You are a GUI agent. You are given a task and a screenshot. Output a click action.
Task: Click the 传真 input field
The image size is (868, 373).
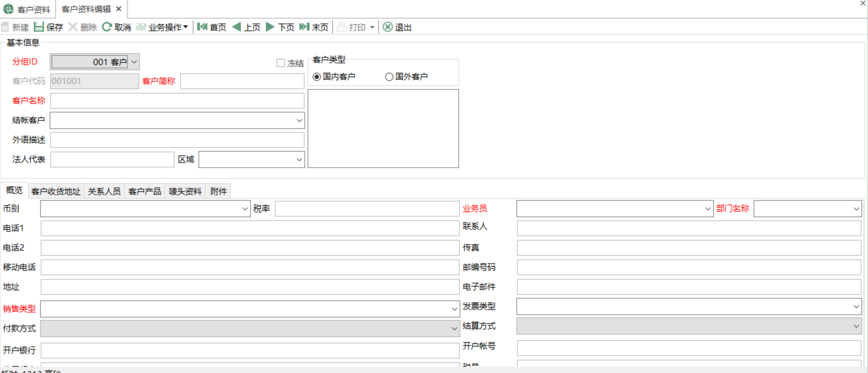pos(689,248)
